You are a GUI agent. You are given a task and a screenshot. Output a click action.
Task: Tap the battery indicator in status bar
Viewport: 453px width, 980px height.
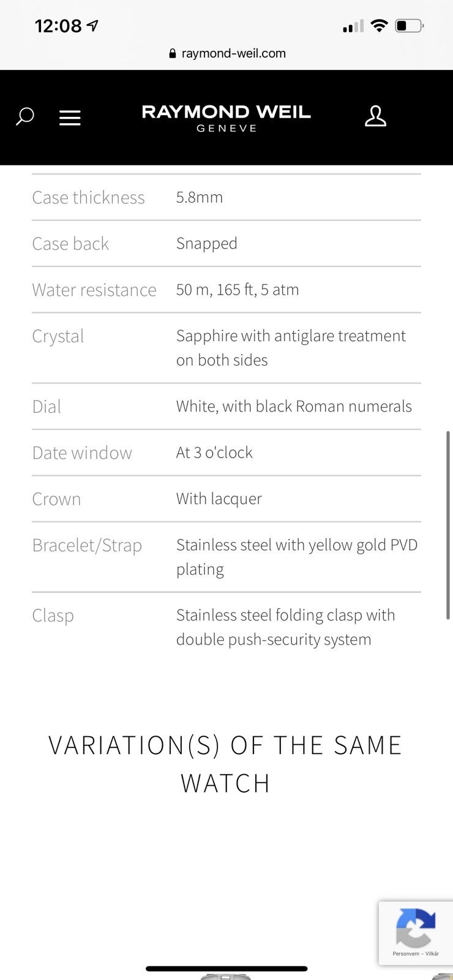pyautogui.click(x=409, y=26)
